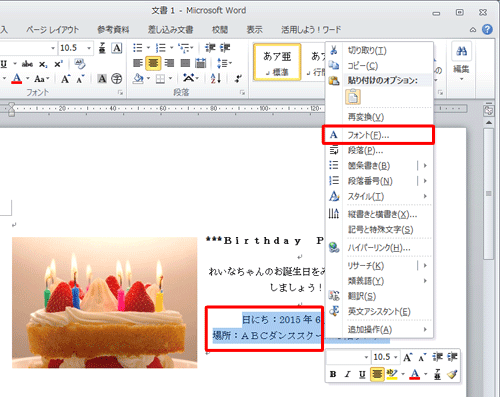Grow font size using ribbon A-up icon

tap(65, 79)
